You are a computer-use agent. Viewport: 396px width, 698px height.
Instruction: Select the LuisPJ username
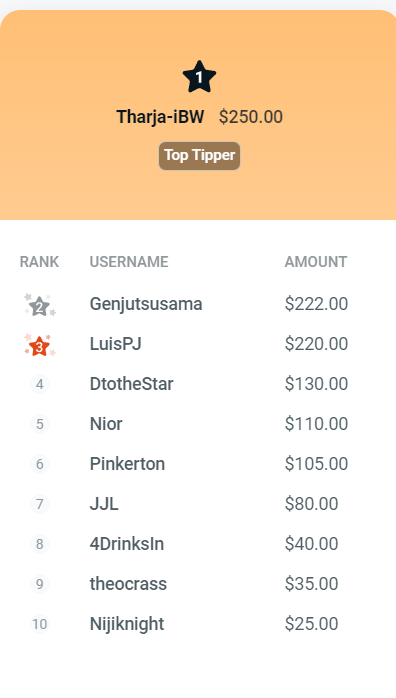116,344
